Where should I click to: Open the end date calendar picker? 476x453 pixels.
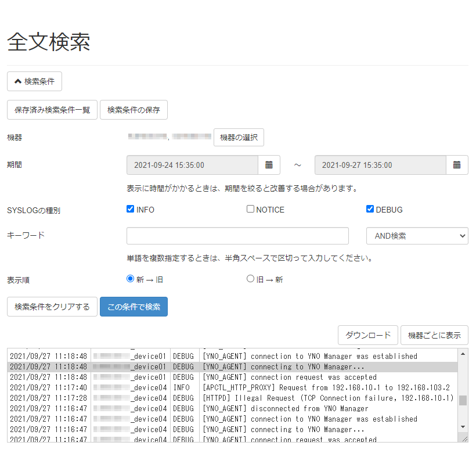click(x=456, y=165)
